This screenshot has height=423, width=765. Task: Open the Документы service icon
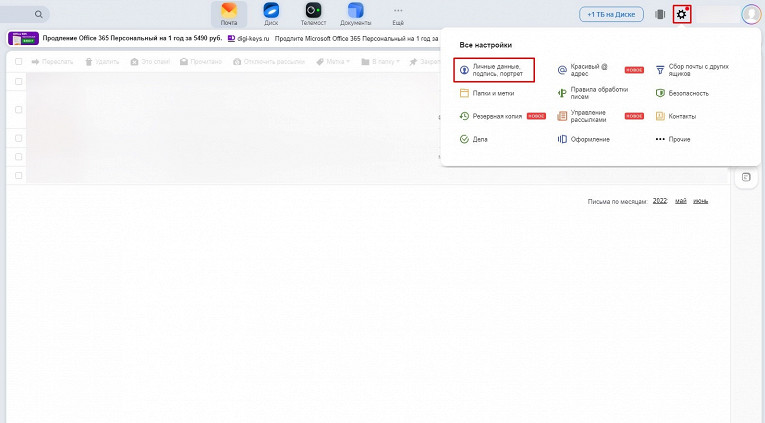[x=356, y=14]
